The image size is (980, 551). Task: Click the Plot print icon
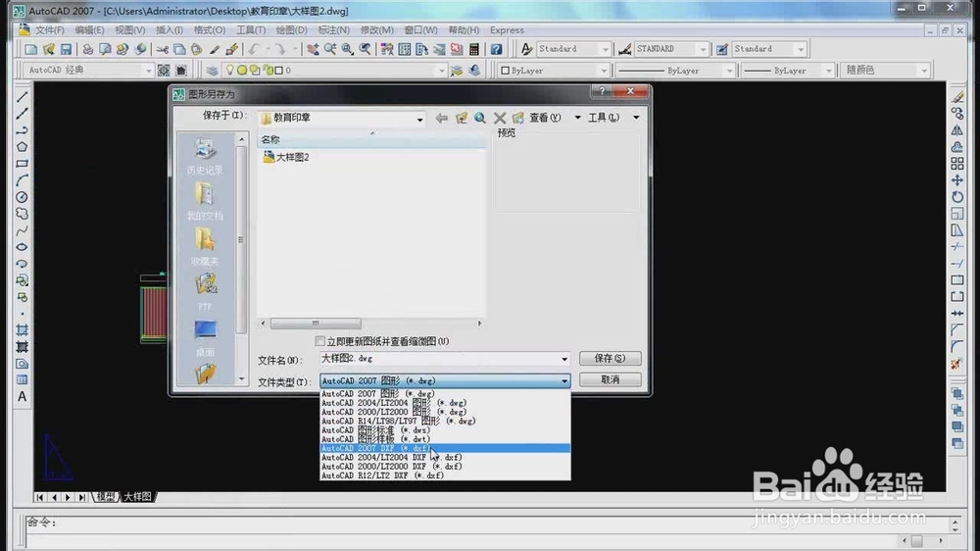tap(88, 49)
